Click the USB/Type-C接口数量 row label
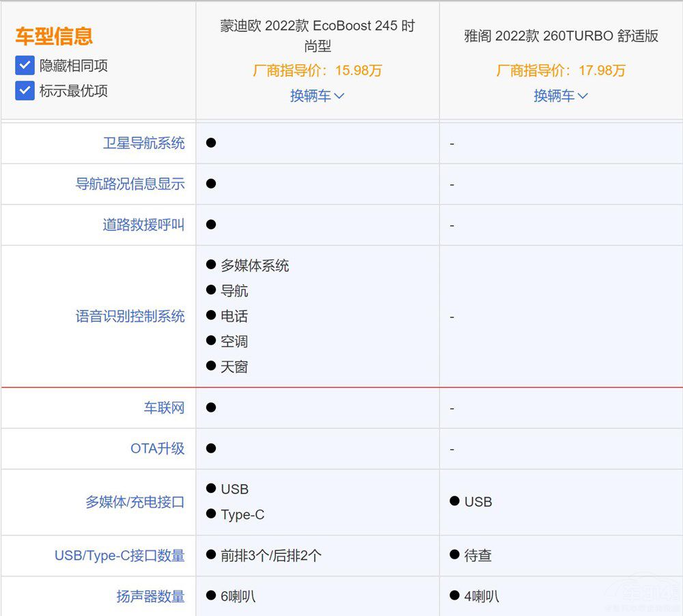Viewport: 683px width, 616px height. coord(120,556)
